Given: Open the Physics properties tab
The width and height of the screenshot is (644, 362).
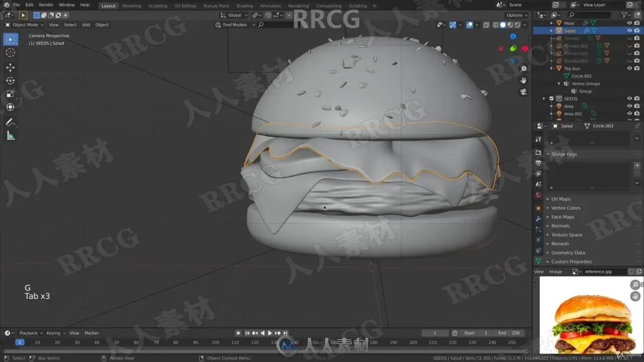Looking at the screenshot, I should [x=538, y=240].
